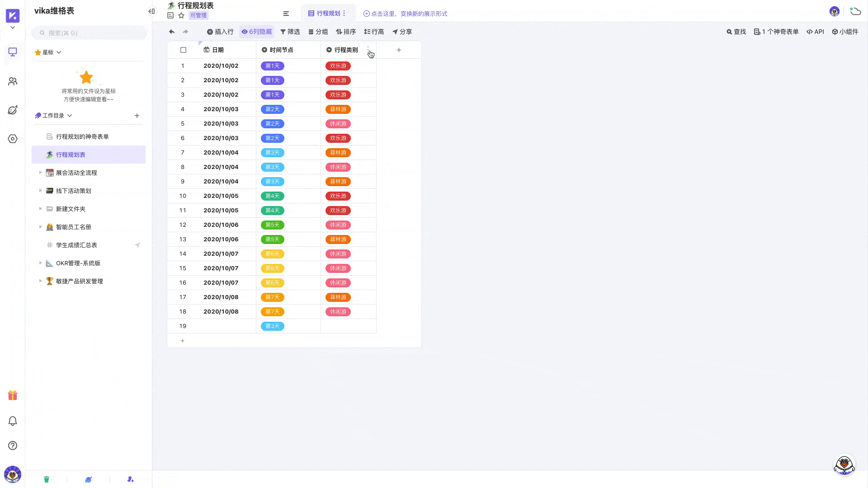Open the 小组件 widgets panel
868x488 pixels.
(846, 32)
